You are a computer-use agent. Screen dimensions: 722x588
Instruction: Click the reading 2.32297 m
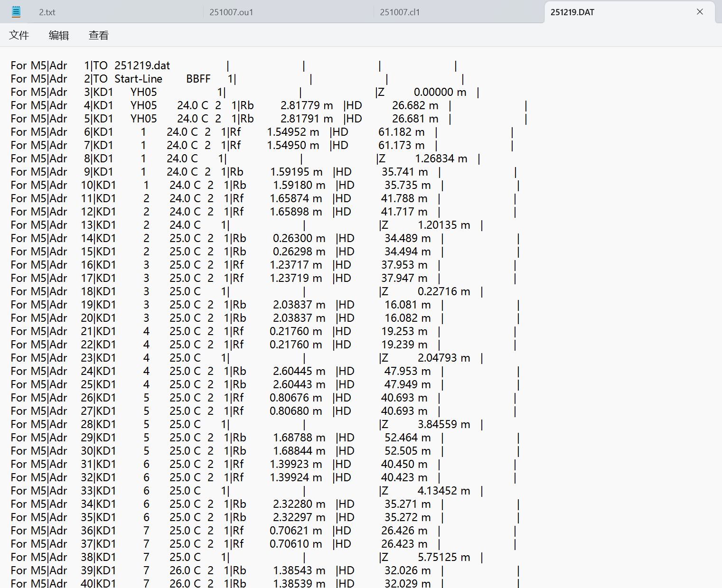(300, 517)
